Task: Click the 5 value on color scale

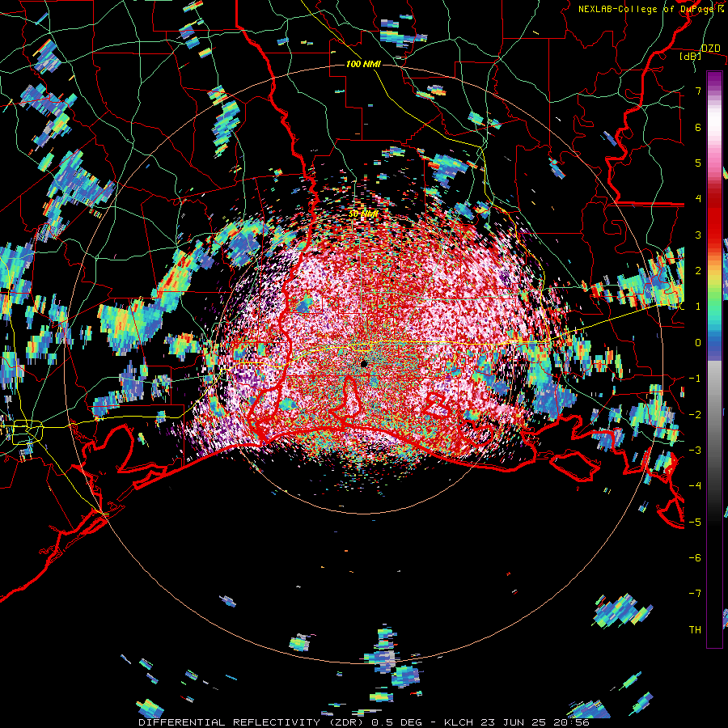Action: [698, 163]
